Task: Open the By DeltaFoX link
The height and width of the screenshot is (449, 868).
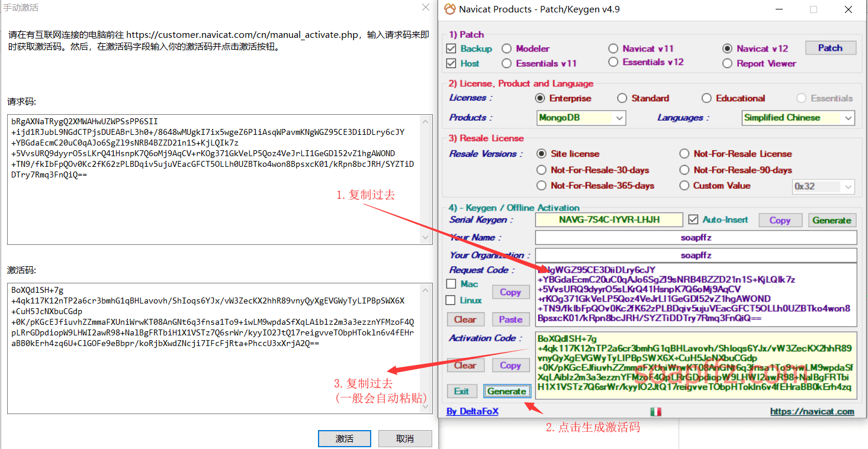Action: pyautogui.click(x=472, y=411)
